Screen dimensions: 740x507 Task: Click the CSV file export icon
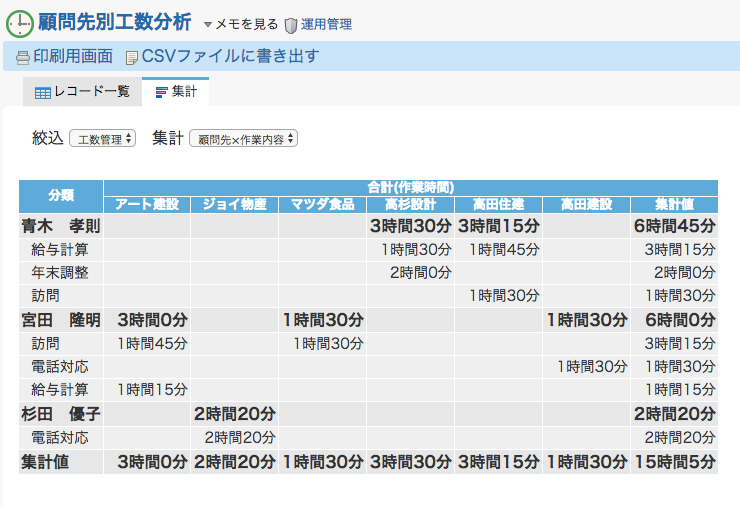[x=132, y=58]
